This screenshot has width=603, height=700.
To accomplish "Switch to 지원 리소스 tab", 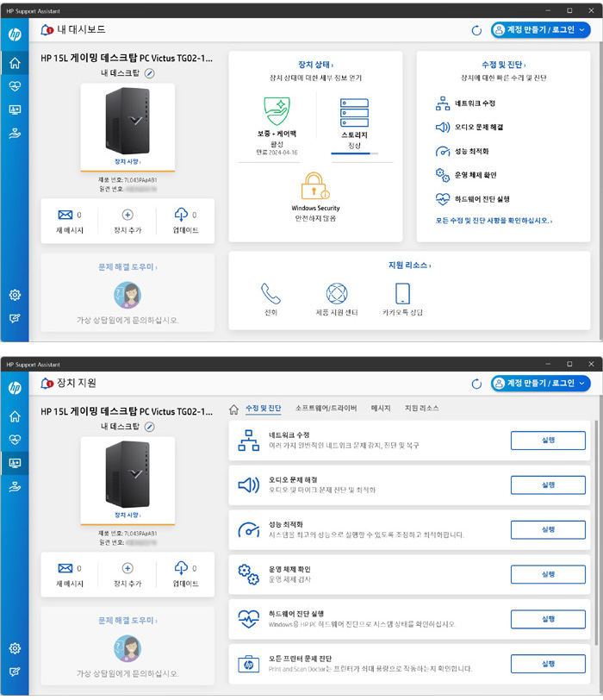I will tap(421, 408).
